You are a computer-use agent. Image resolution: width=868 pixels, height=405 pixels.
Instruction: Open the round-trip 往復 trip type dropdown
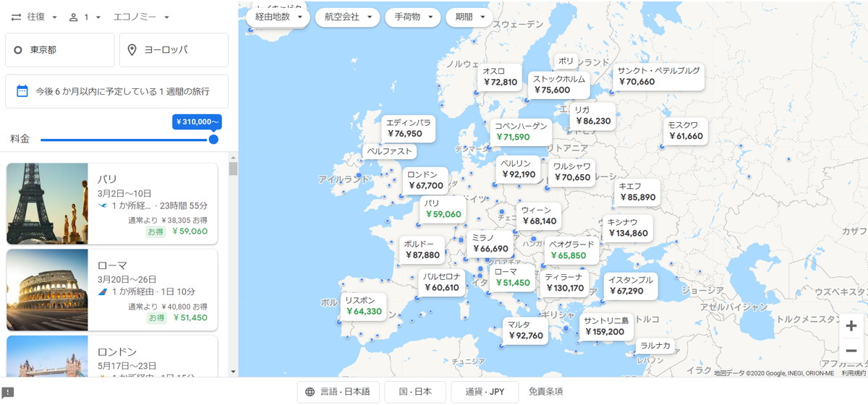(34, 17)
